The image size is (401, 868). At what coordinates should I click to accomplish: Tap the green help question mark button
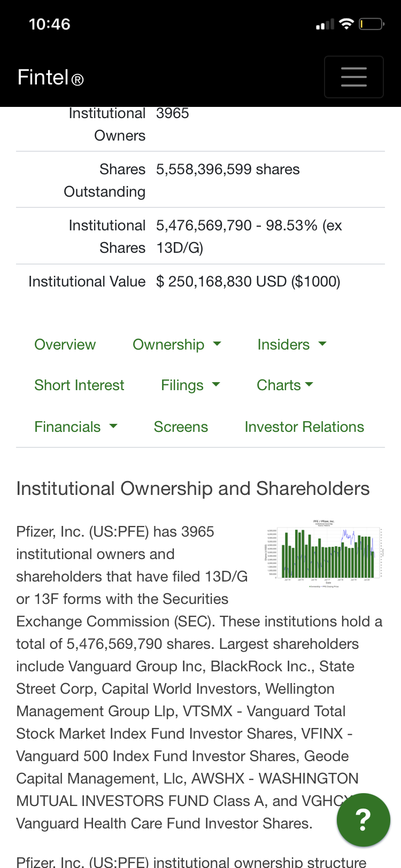click(363, 819)
